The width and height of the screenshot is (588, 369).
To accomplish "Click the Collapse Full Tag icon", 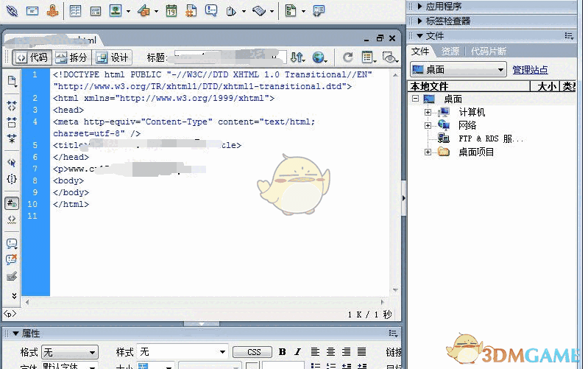I will click(x=12, y=106).
